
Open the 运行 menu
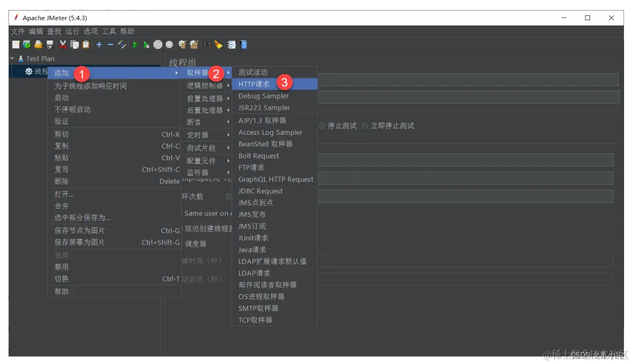click(72, 31)
